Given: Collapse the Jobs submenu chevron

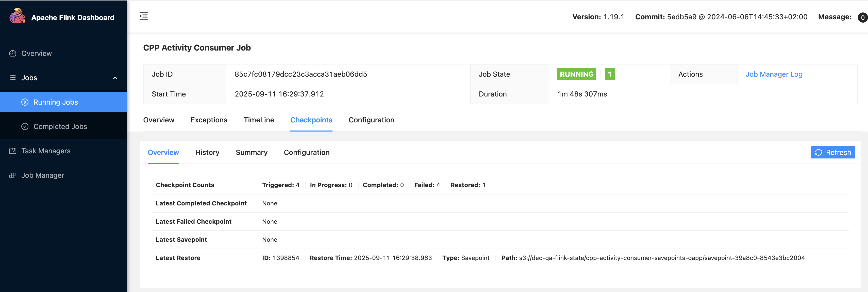Looking at the screenshot, I should point(115,78).
